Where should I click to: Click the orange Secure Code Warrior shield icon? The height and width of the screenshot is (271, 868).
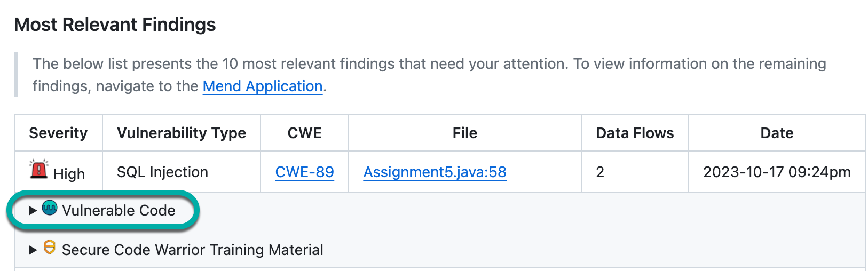point(50,247)
